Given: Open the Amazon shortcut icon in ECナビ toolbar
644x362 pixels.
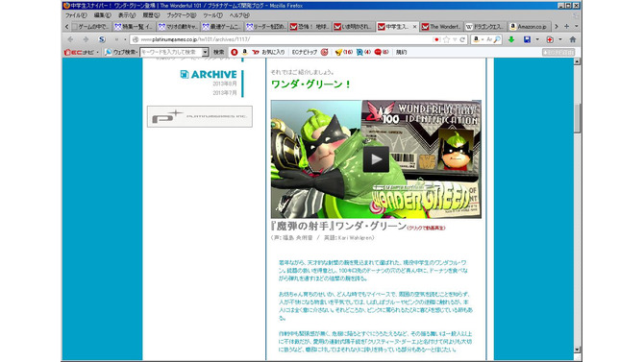Looking at the screenshot, I should click(245, 52).
